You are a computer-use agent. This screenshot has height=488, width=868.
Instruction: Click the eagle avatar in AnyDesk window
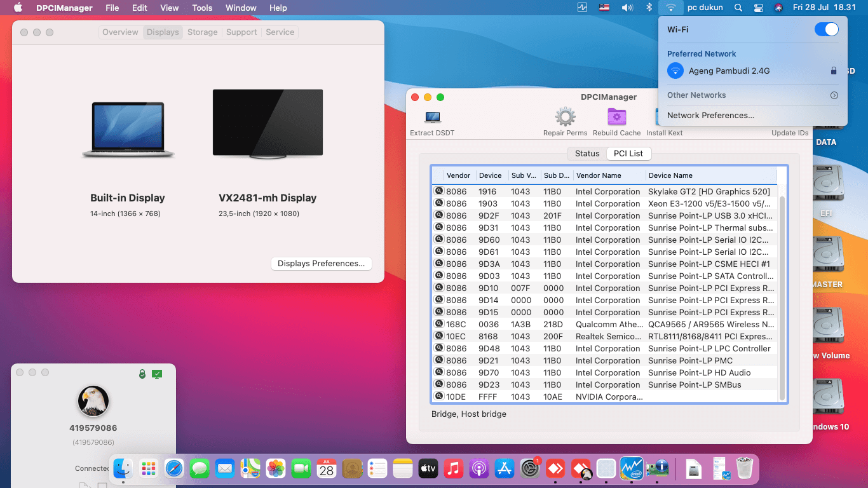(x=93, y=401)
